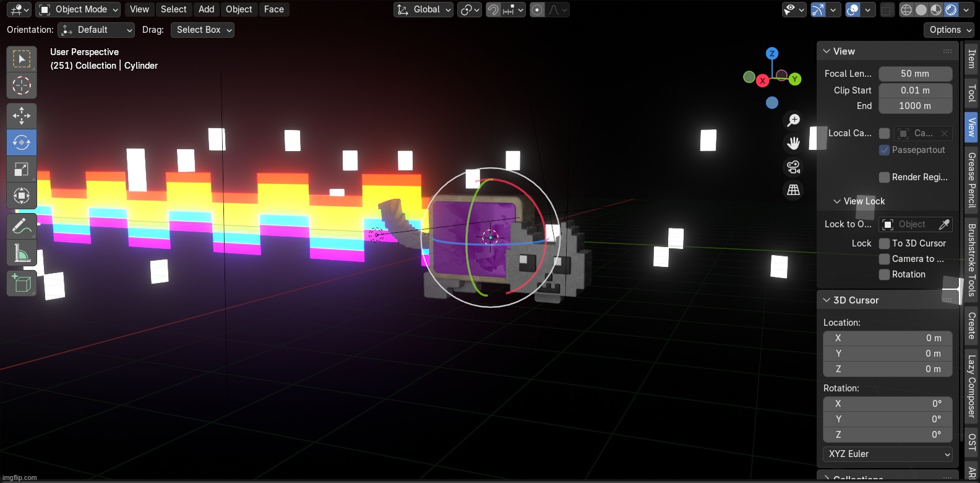Screen dimensions: 980x483
Task: Enable Lock To 3D Cursor checkbox
Action: click(885, 243)
